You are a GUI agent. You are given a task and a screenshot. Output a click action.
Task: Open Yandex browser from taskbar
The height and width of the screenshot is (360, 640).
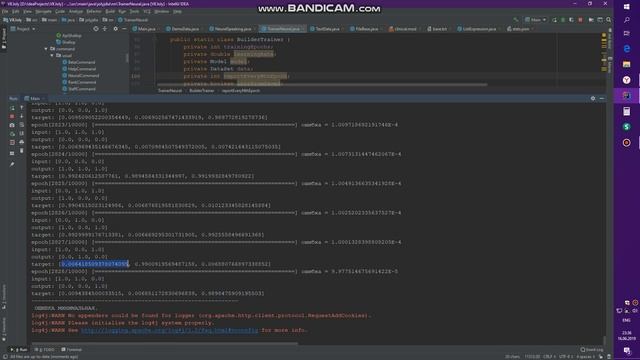627,80
